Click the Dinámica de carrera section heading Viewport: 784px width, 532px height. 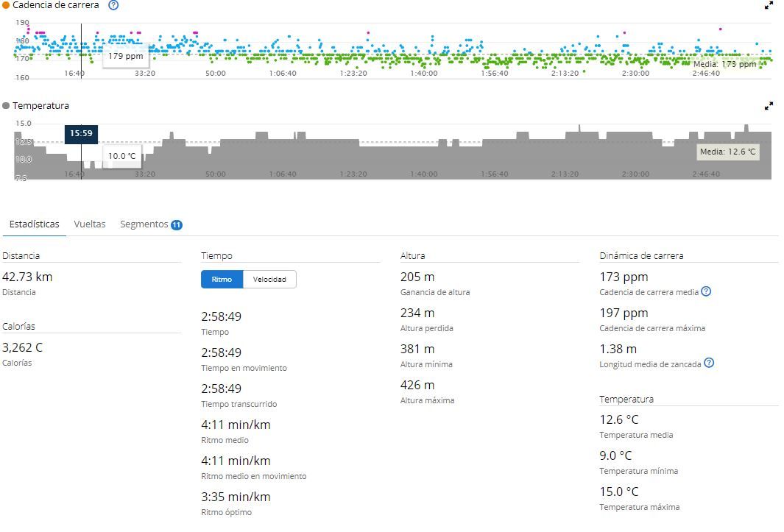(641, 255)
